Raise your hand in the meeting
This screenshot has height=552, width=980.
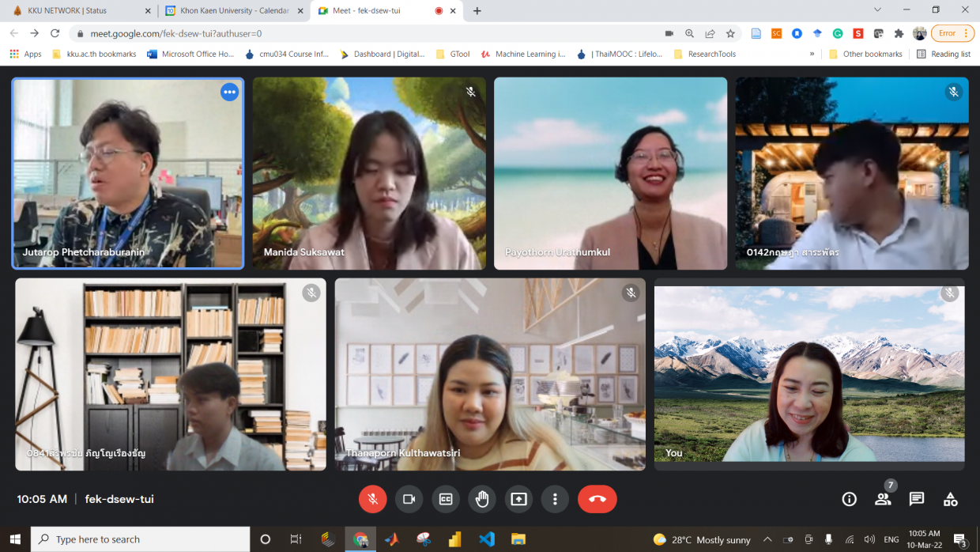click(x=482, y=499)
